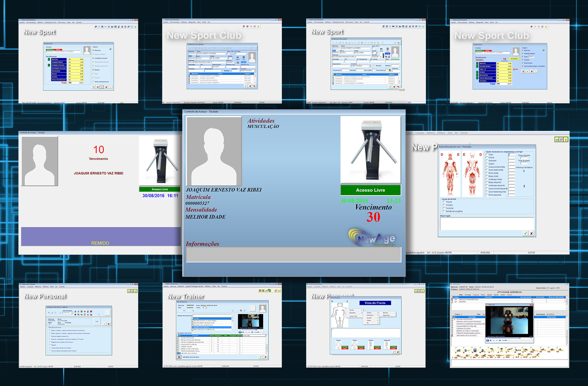Click the CEP button in Alteração de Clientes
Viewport: 588px width, 386px height.
tap(190, 56)
